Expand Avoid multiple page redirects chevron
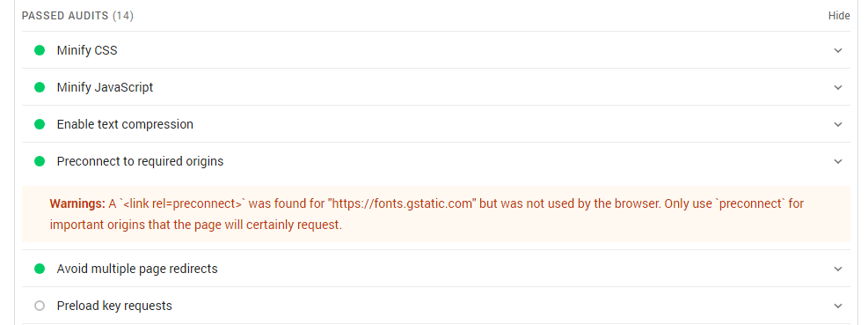Viewport: 868px width, 325px height. pos(838,269)
